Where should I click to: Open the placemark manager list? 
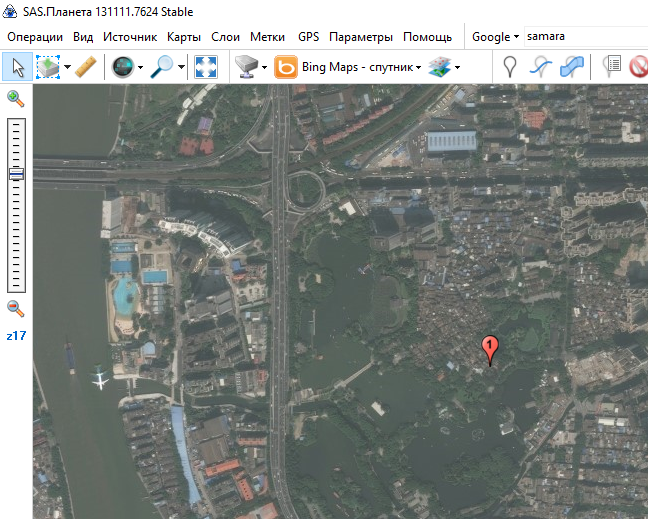pos(612,66)
